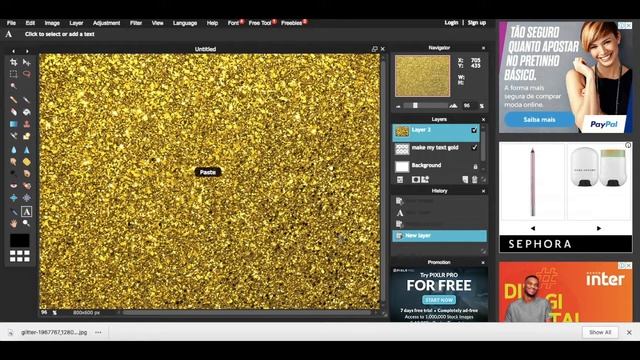Click the Navigator zoom-in mountain icon
640x360 pixels.
coord(453,106)
